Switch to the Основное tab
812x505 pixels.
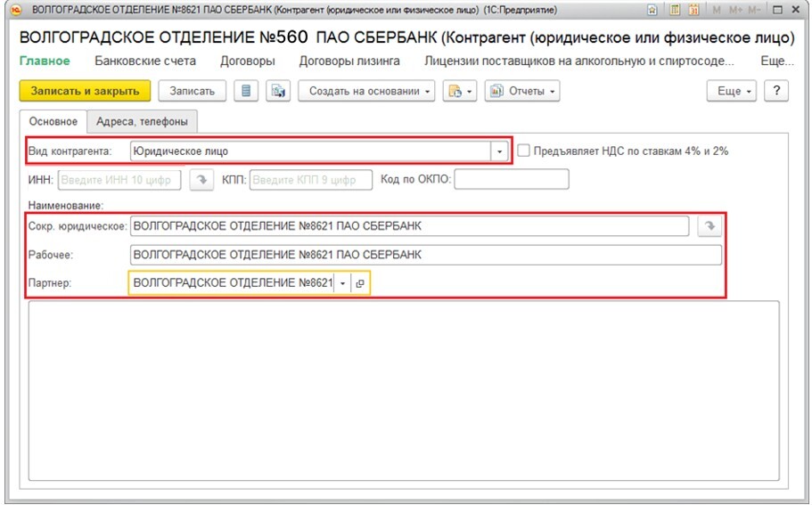pos(53,122)
